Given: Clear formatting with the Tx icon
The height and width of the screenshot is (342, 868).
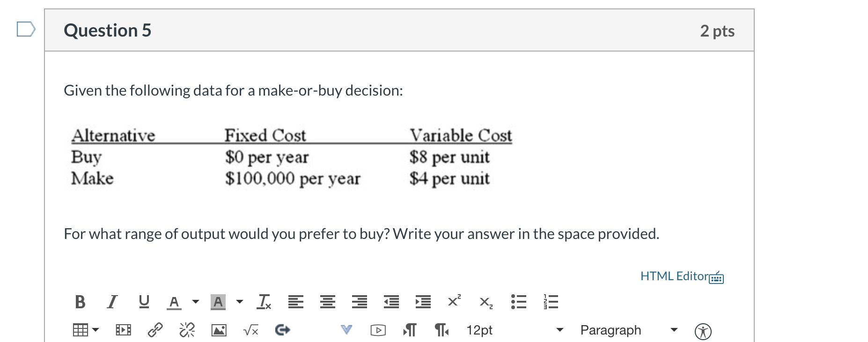Looking at the screenshot, I should [264, 302].
